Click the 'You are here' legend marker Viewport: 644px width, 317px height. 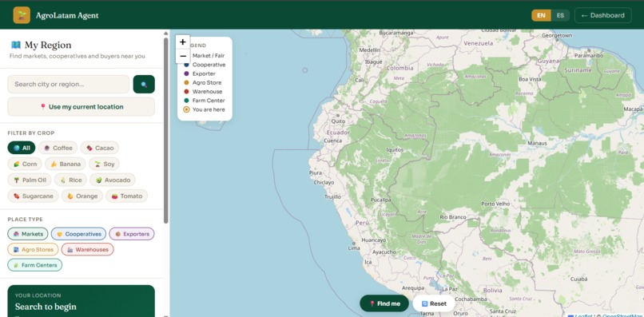pyautogui.click(x=186, y=109)
